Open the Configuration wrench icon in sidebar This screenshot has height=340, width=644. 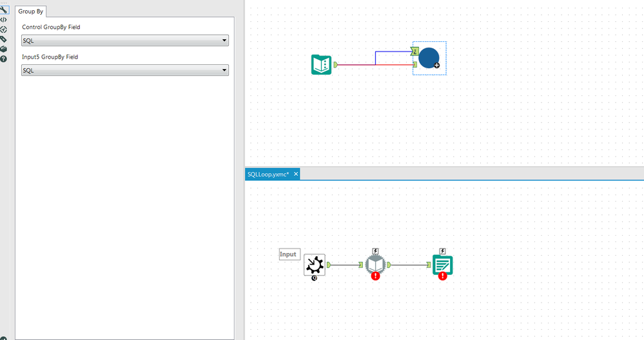[4, 10]
